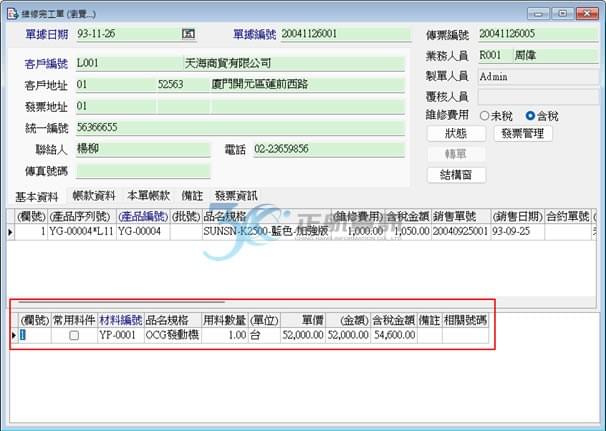Click the material name cell OCG發動機

click(x=172, y=335)
